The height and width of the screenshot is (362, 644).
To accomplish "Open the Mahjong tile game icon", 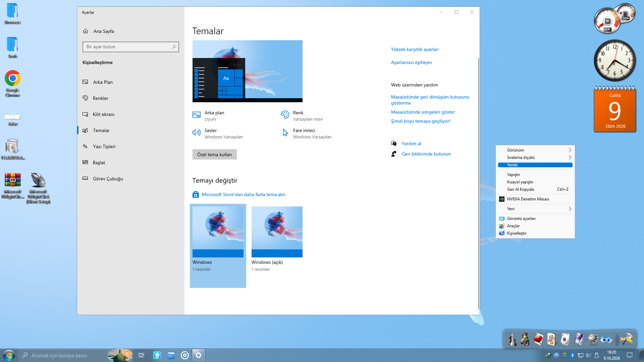I will pyautogui.click(x=552, y=339).
